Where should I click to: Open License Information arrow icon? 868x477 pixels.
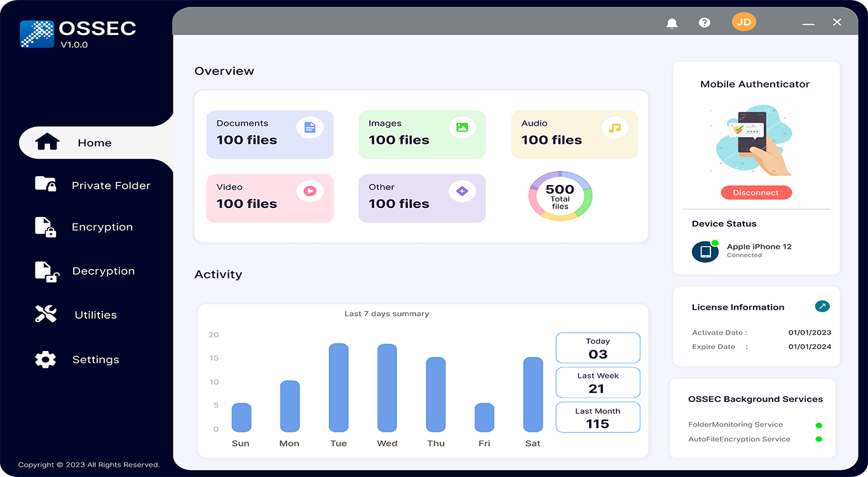822,307
